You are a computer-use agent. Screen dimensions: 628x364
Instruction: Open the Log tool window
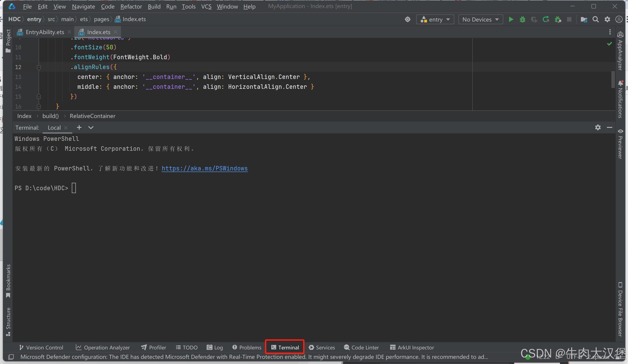[215, 347]
